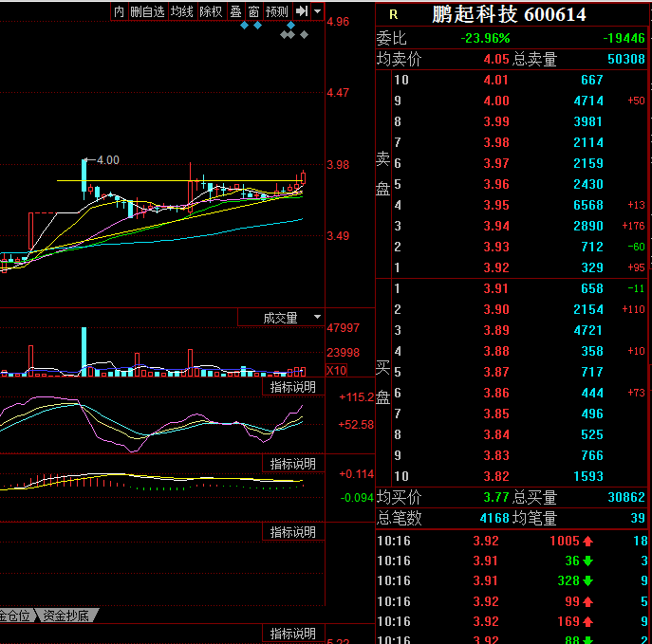The image size is (652, 644).
Task: Switch to the 资金抄底 tab
Action: pyautogui.click(x=66, y=616)
